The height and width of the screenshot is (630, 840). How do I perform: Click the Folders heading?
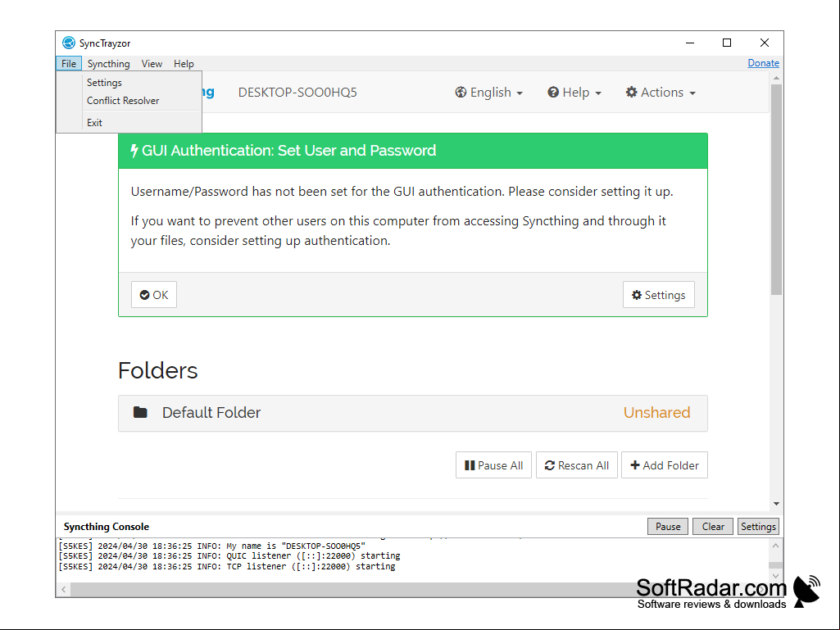click(157, 370)
